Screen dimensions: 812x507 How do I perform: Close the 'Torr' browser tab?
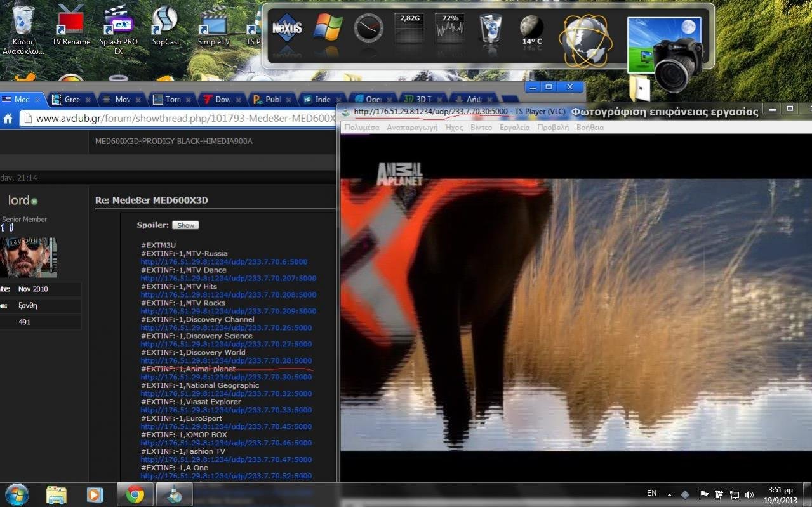point(188,100)
